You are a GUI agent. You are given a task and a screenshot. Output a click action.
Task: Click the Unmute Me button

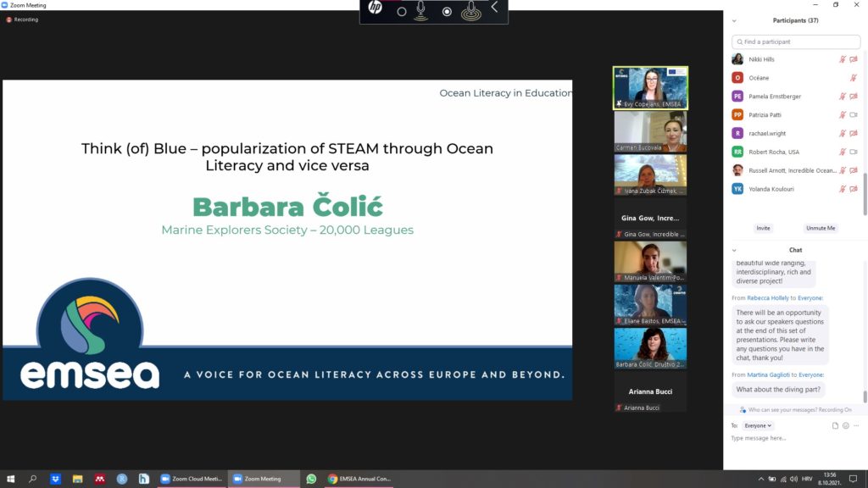click(x=821, y=228)
